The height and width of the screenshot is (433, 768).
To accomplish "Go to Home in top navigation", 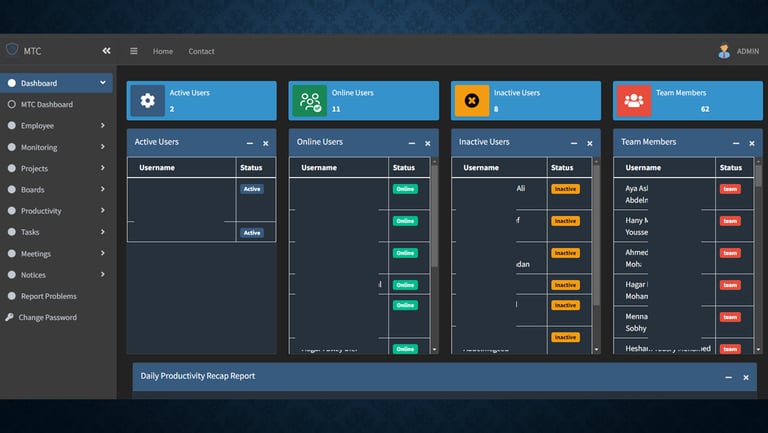I will 163,51.
